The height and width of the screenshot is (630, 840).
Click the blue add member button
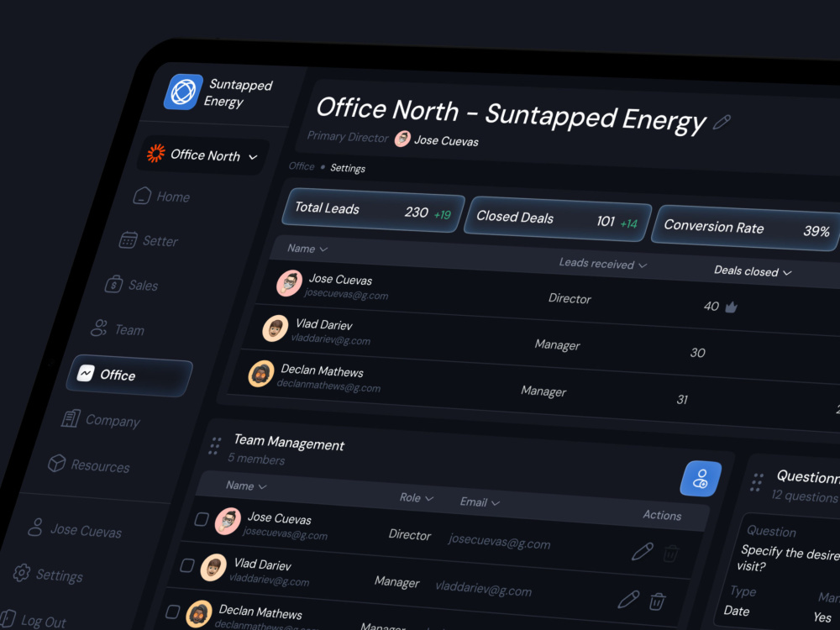click(701, 479)
